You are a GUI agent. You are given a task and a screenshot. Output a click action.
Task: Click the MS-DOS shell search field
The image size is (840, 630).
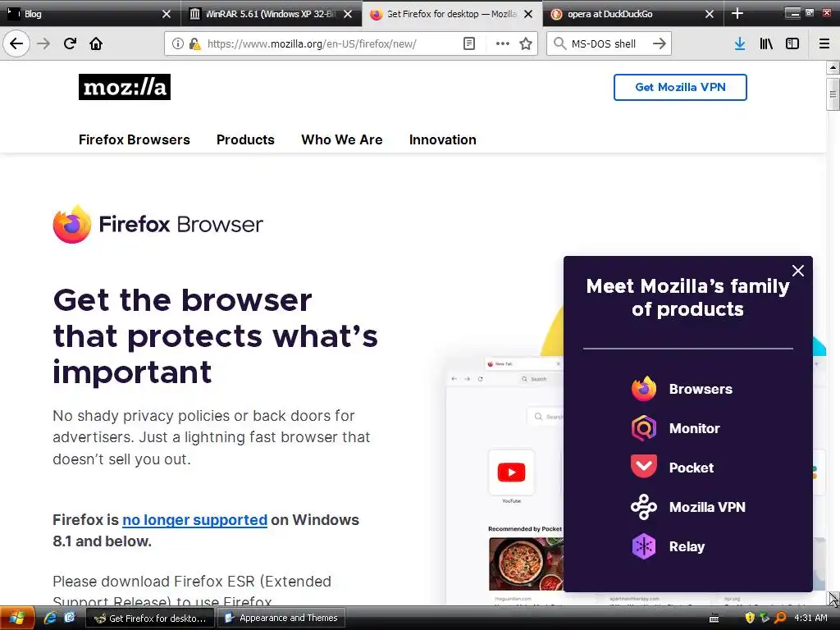click(x=608, y=43)
